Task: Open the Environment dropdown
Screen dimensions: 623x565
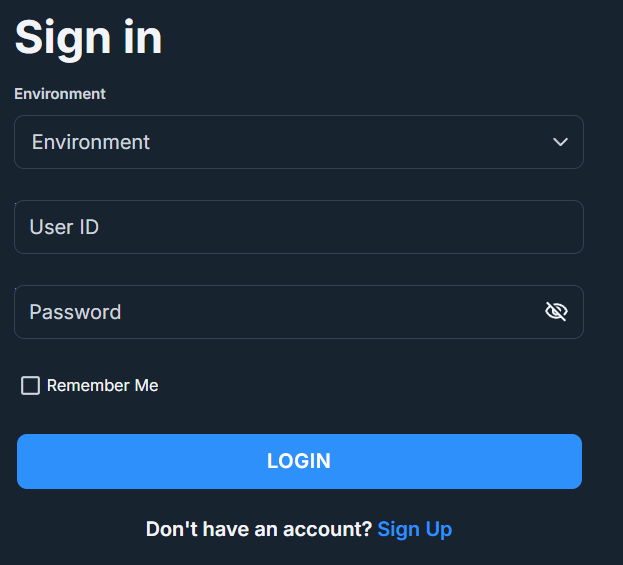Action: tap(299, 142)
